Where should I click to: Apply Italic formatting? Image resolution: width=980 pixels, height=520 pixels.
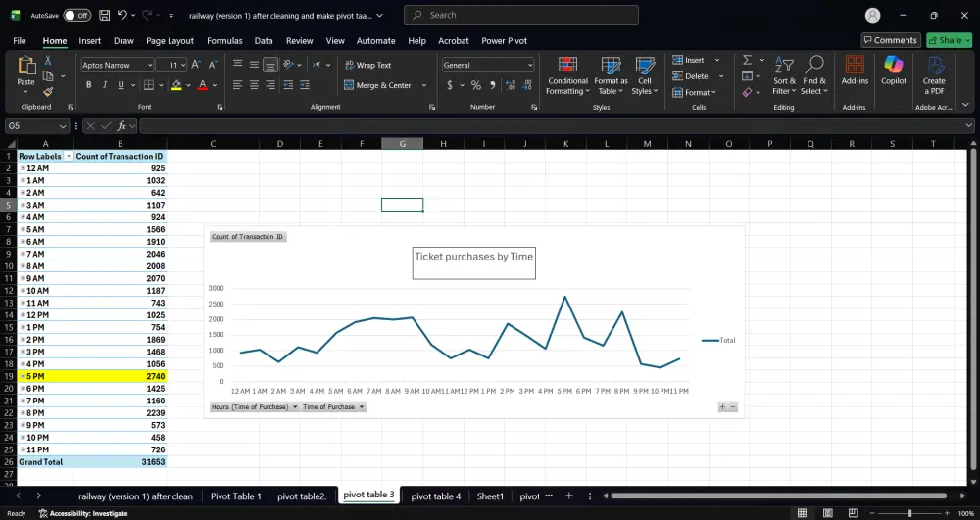(x=105, y=85)
